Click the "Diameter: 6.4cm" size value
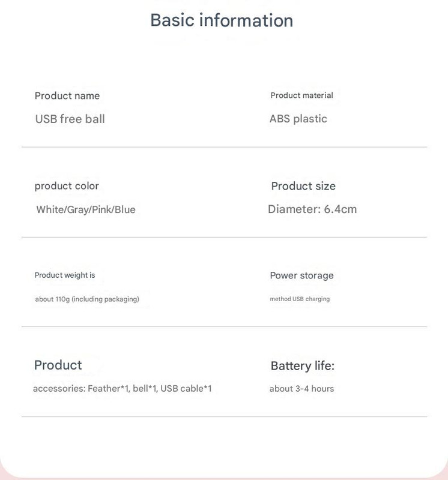The image size is (448, 480). (312, 209)
